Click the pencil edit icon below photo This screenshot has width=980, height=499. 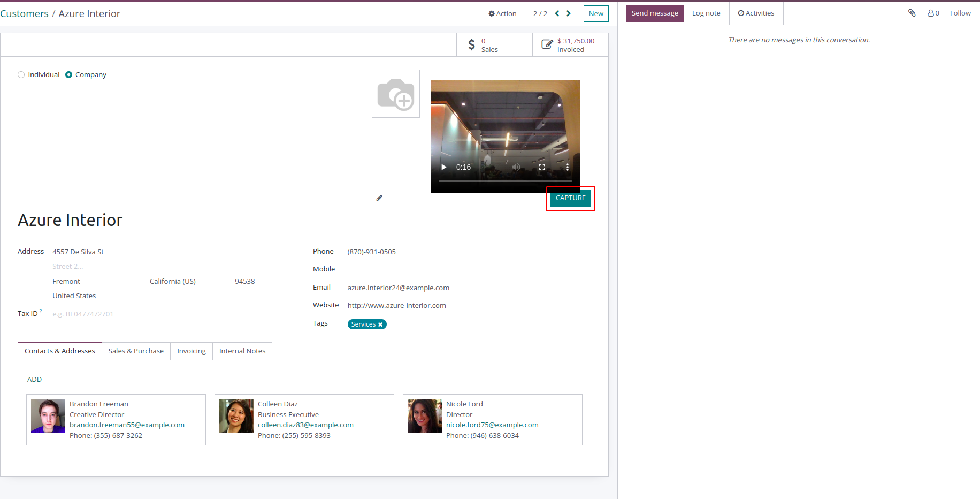(x=379, y=198)
